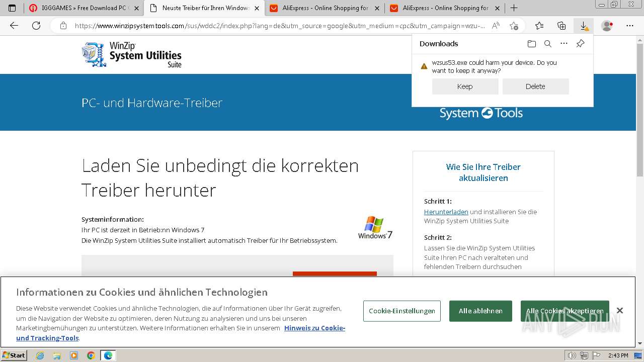Open Collections icon in toolbar
This screenshot has width=644, height=362.
point(561,26)
